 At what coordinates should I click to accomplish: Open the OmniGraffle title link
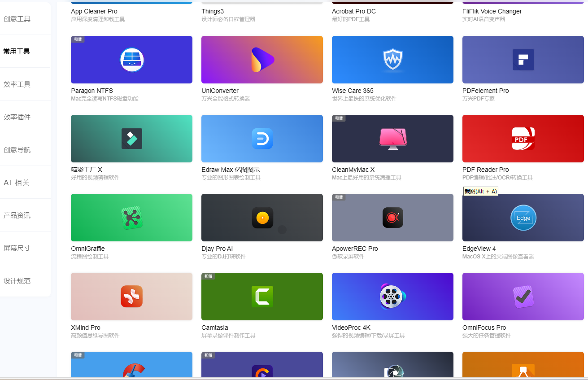pos(88,249)
